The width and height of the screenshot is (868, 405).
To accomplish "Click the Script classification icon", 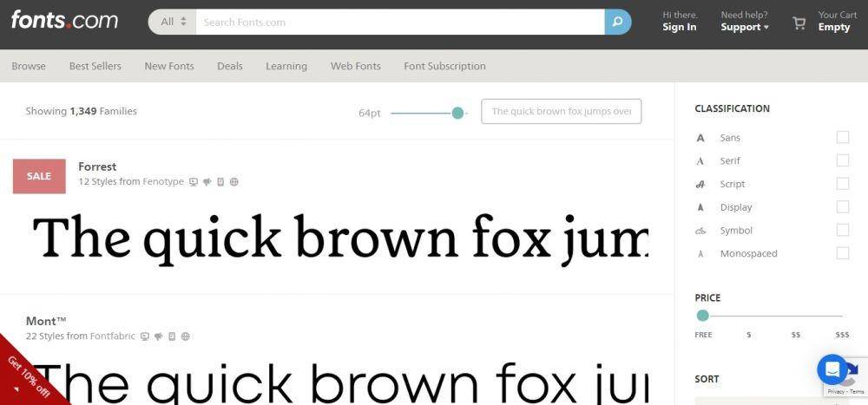I will coord(700,184).
